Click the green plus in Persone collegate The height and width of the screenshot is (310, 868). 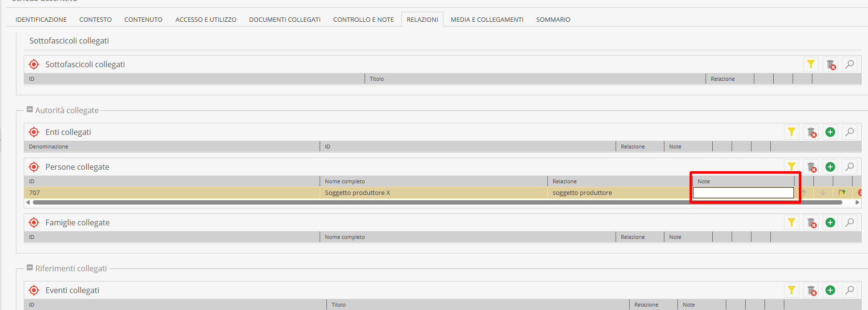830,167
